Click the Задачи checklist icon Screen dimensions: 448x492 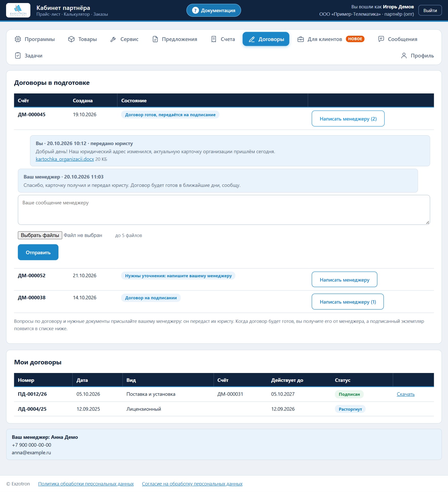[x=18, y=56]
